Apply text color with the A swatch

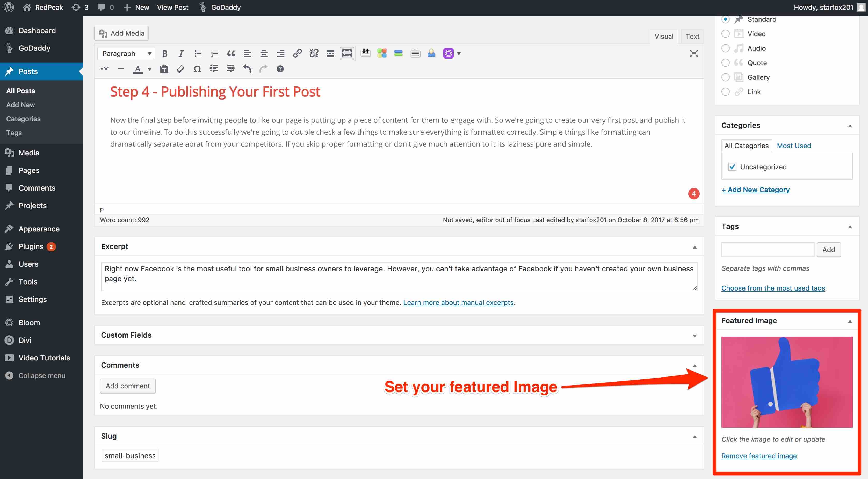[x=138, y=69]
